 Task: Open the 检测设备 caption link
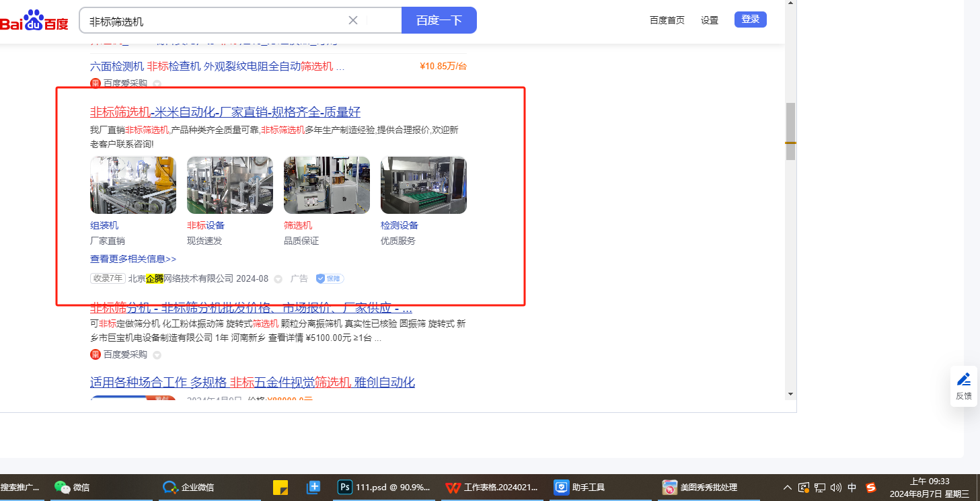[400, 225]
